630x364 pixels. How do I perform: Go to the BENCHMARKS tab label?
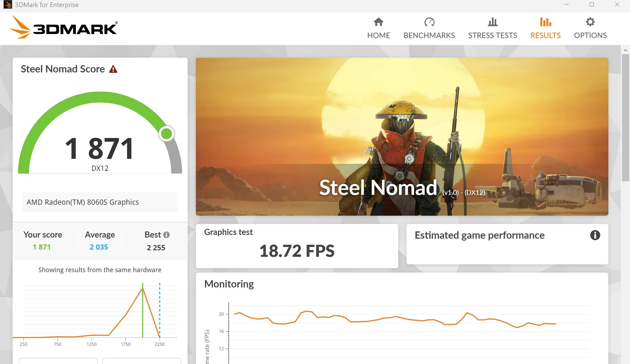[429, 35]
